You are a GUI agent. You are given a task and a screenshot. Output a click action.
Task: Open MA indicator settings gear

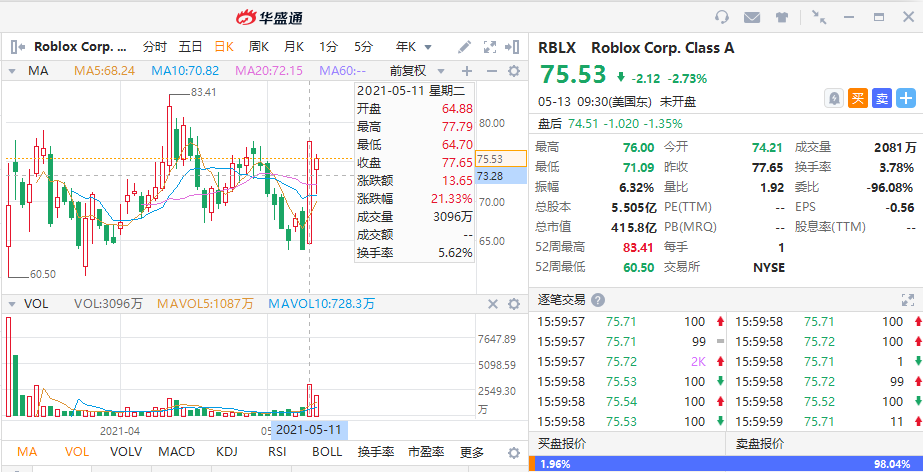coord(514,71)
